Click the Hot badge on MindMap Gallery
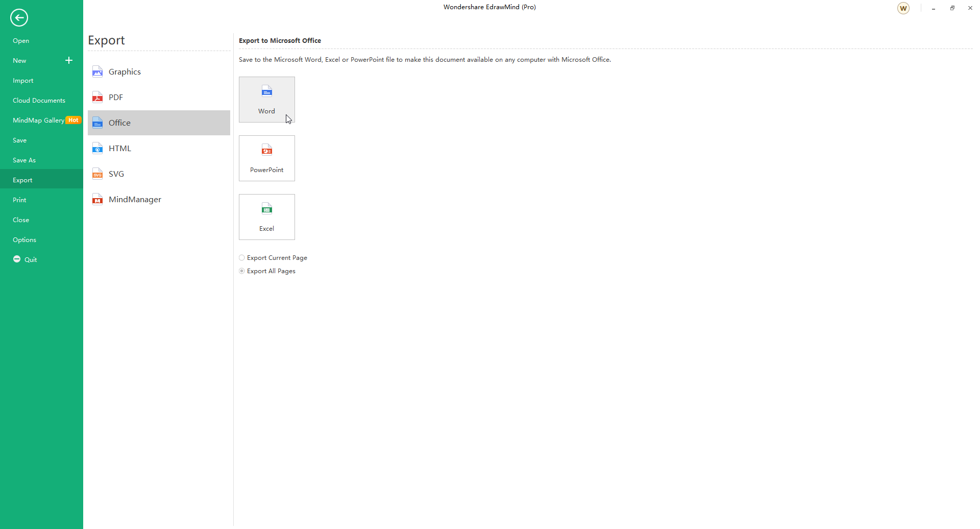The width and height of the screenshot is (980, 529). point(73,120)
